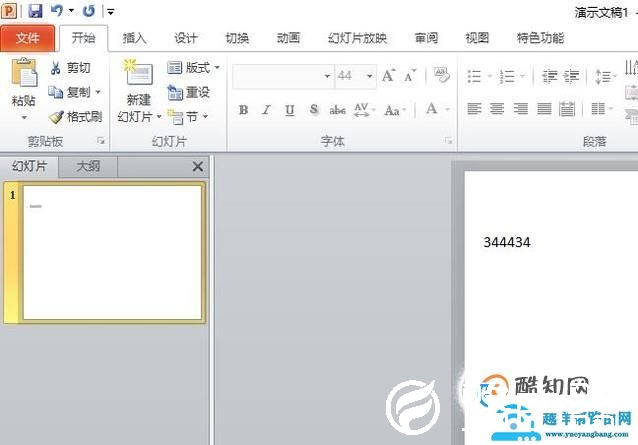The image size is (638, 445).
Task: Click 剪切 (Cut)
Action: (70, 68)
